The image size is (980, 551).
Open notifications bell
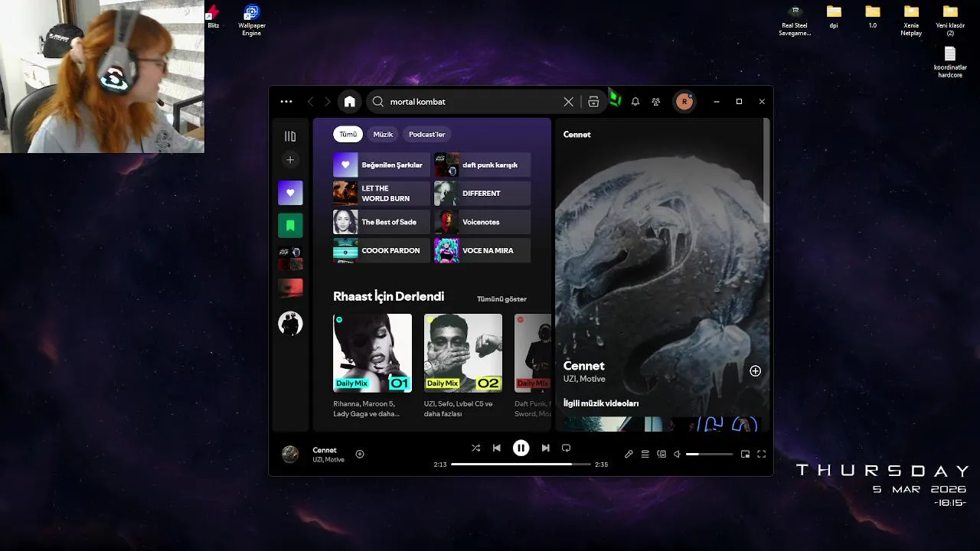[635, 101]
